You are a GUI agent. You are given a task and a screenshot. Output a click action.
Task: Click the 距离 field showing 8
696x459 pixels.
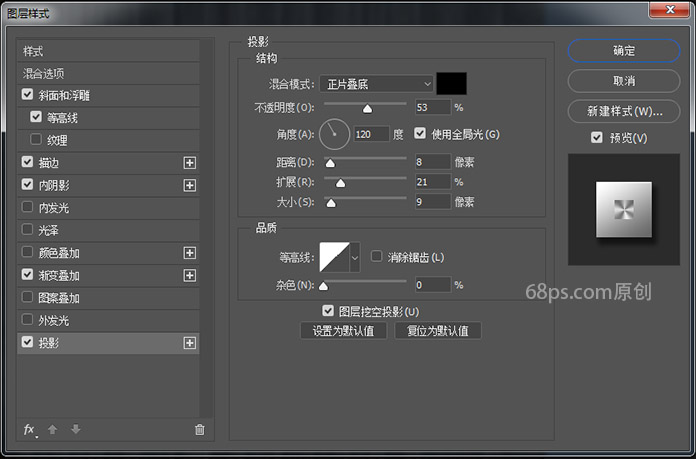pos(433,162)
